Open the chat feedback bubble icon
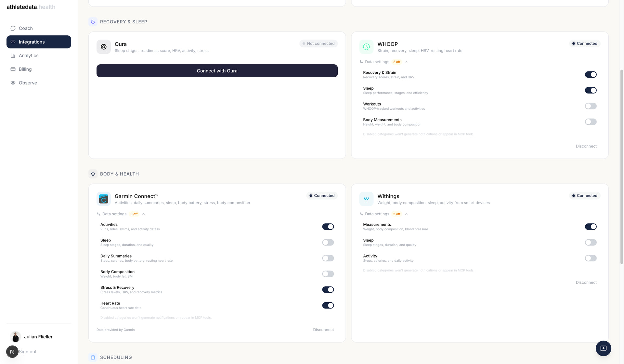Viewport: 624px width, 364px height. tap(603, 348)
